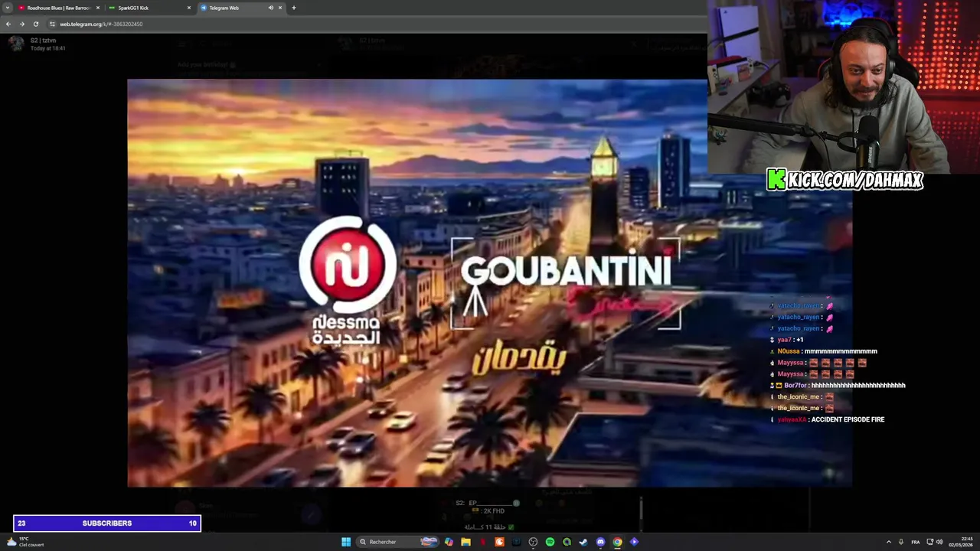This screenshot has height=551, width=980.
Task: Launch Steam from the taskbar
Action: point(583,542)
